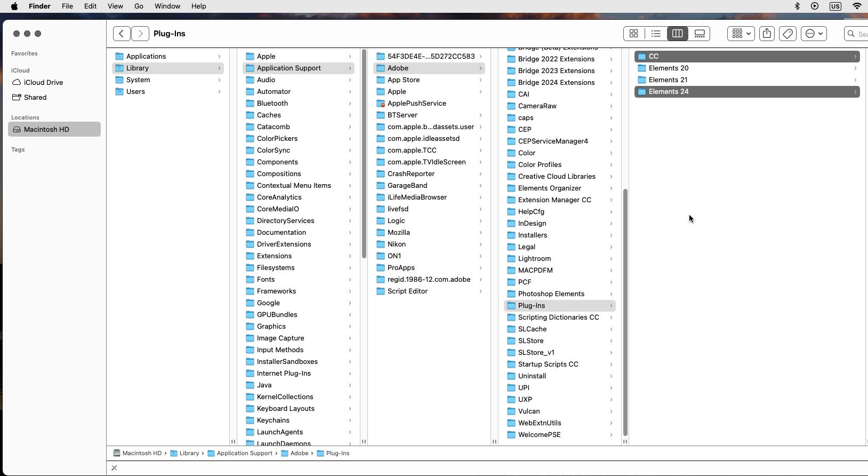
Task: Click Plug-Ins in the path bar
Action: (333, 453)
